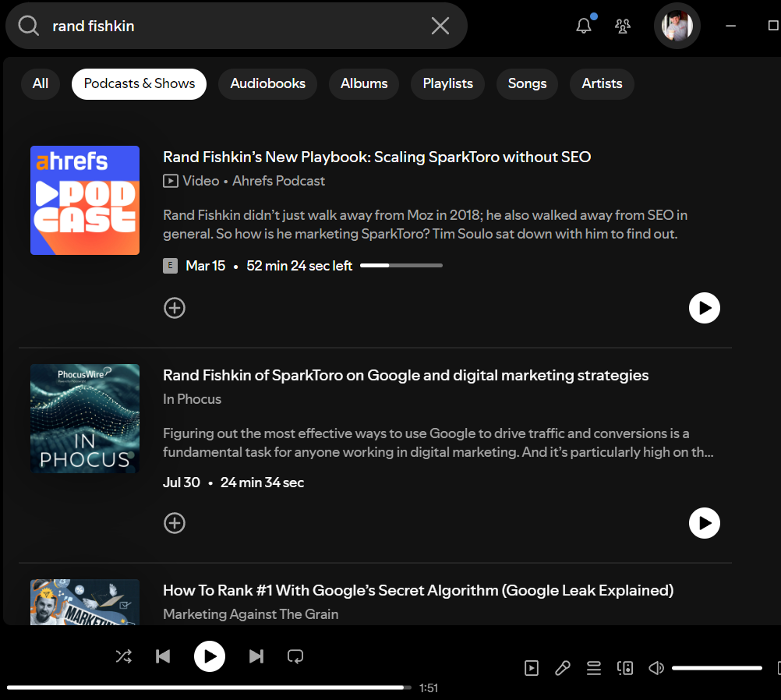Skip to the previous track
Image resolution: width=781 pixels, height=700 pixels.
pos(163,656)
